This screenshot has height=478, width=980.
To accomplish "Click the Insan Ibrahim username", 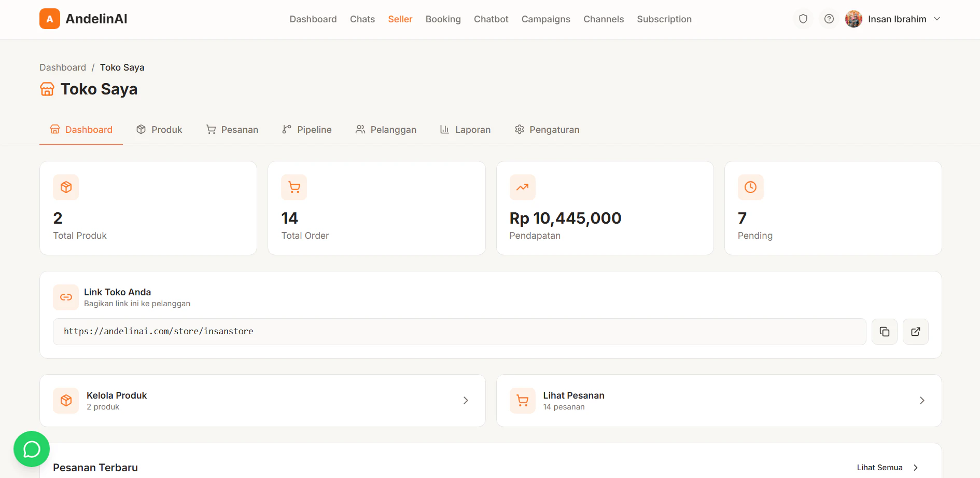I will click(x=897, y=19).
